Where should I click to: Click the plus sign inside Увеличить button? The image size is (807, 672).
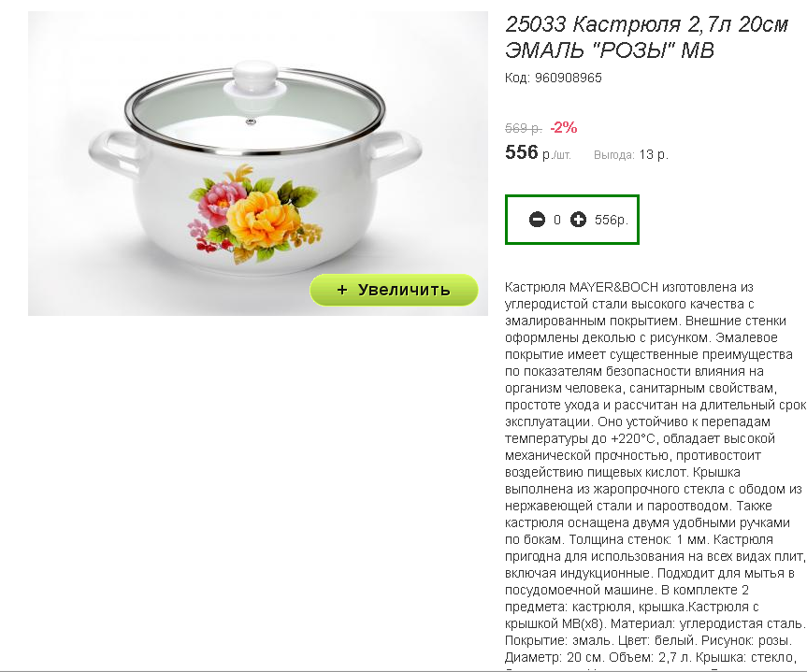coord(342,290)
